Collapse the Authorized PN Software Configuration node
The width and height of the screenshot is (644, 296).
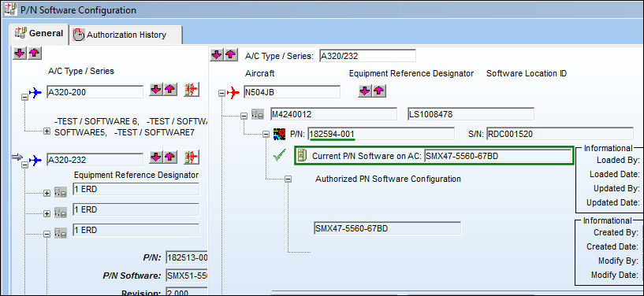(288, 179)
